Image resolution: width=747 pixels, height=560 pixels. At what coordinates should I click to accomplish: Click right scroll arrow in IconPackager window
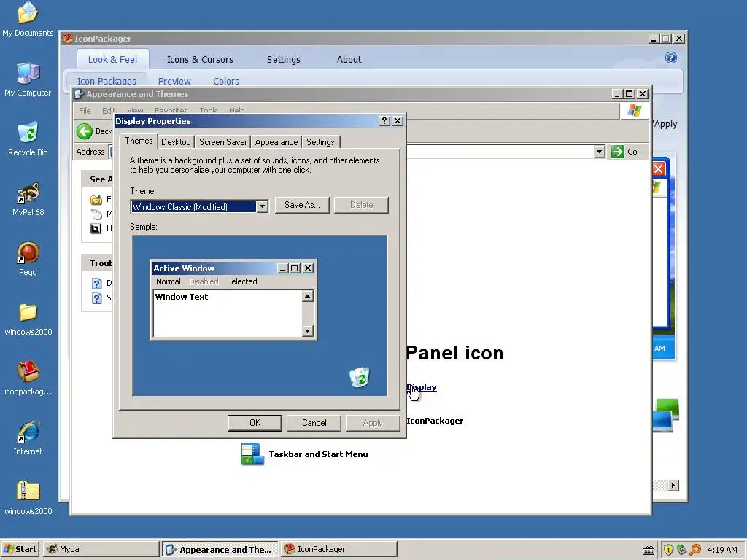[673, 485]
